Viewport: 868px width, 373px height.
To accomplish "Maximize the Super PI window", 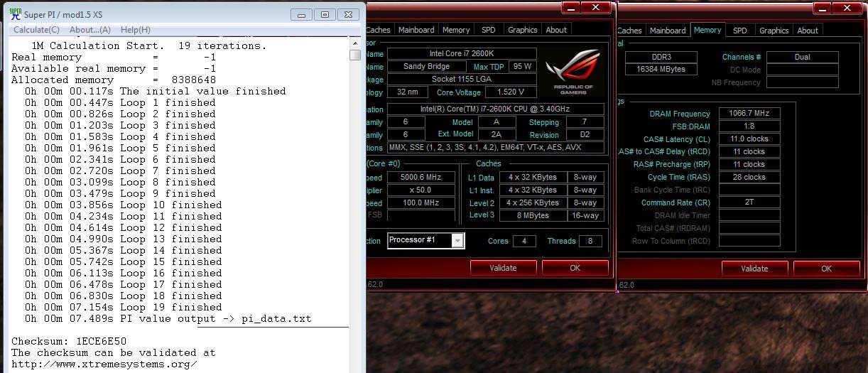I will click(x=325, y=15).
